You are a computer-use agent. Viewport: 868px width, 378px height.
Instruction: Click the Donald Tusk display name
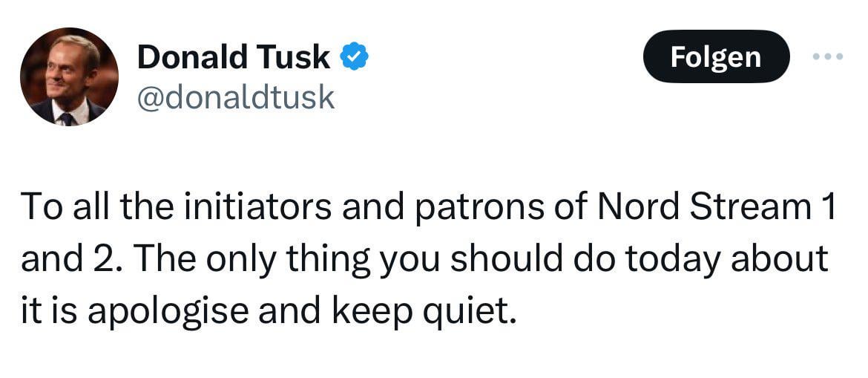pos(234,58)
